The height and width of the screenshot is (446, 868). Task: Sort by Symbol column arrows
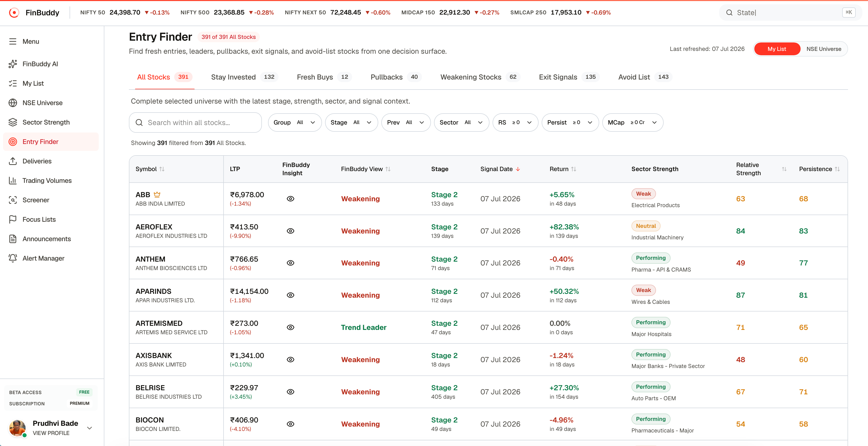162,169
